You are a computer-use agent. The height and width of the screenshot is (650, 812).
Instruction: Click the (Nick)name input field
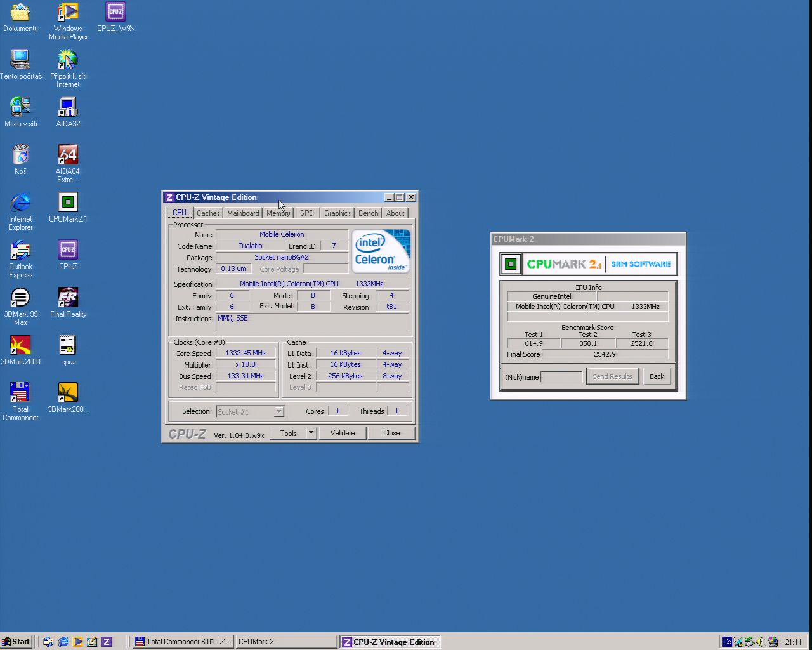561,377
